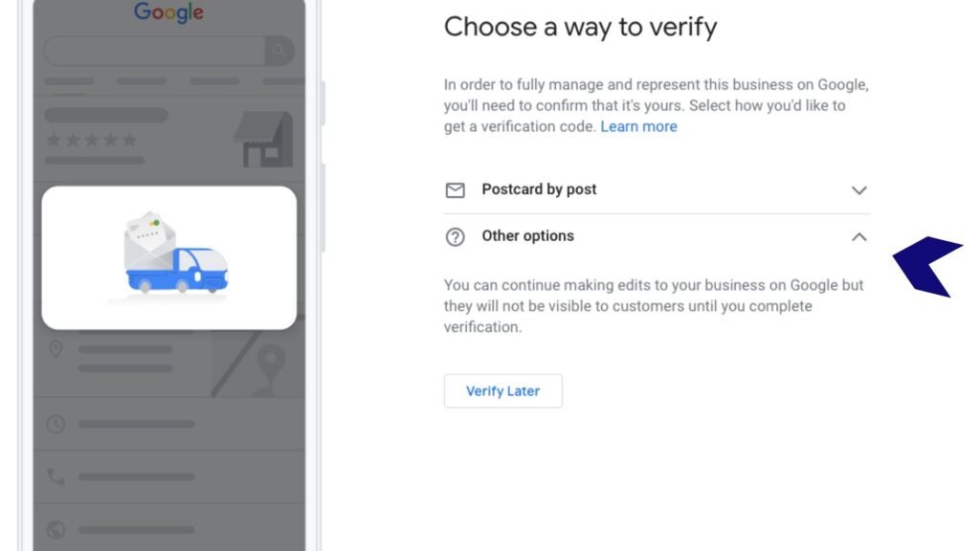The height and width of the screenshot is (551, 980).
Task: Expand the Postcard by post chevron
Action: 859,190
